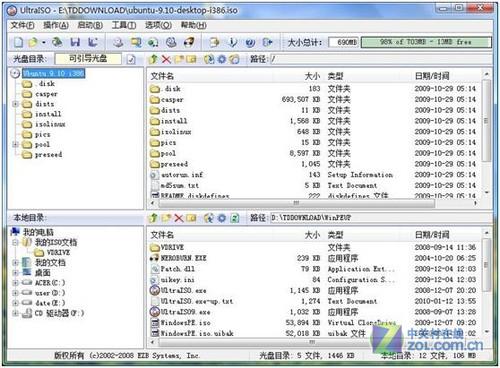The image size is (500, 368).
Task: Expand the 桌面 tree node
Action: [15, 273]
